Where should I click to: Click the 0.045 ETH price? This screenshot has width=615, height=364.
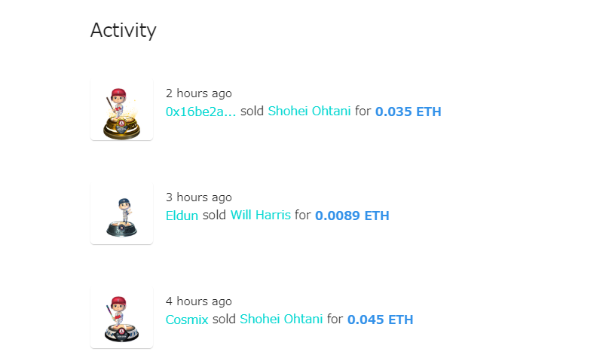pyautogui.click(x=380, y=320)
